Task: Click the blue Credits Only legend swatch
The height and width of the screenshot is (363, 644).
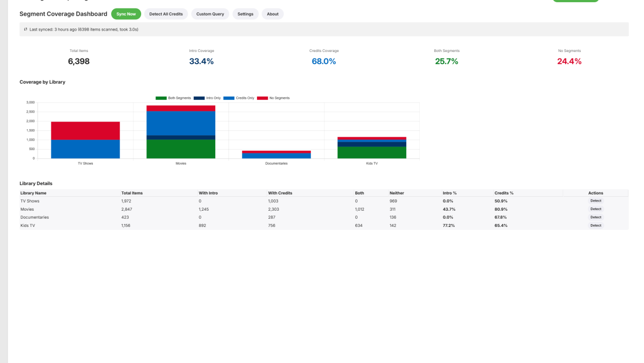Action: pos(228,98)
